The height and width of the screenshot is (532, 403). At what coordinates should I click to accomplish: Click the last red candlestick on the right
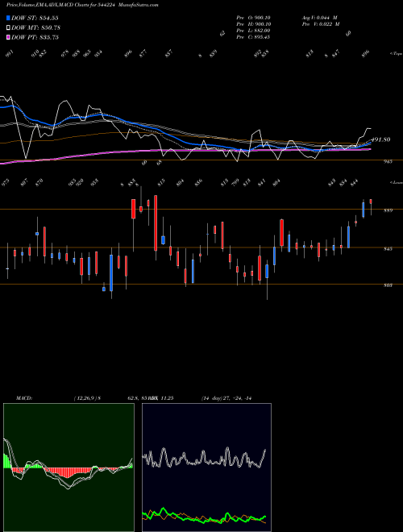coord(371,202)
